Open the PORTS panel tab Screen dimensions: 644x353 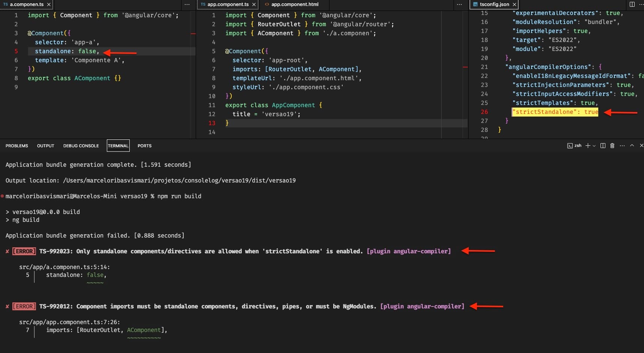click(144, 146)
